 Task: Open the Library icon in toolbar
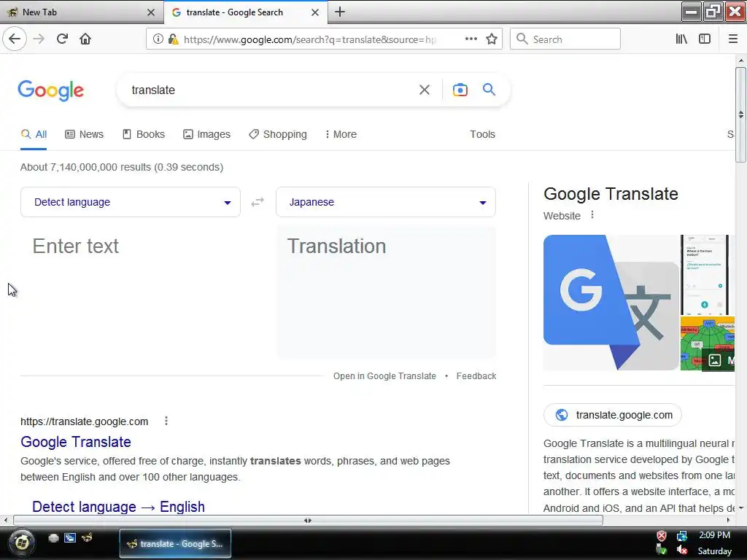point(681,39)
